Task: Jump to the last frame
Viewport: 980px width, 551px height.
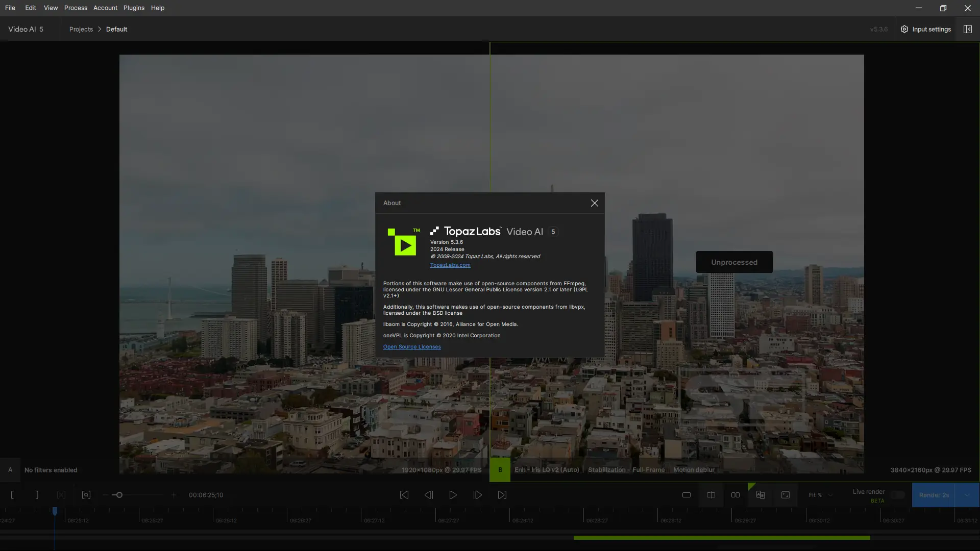Action: tap(502, 495)
